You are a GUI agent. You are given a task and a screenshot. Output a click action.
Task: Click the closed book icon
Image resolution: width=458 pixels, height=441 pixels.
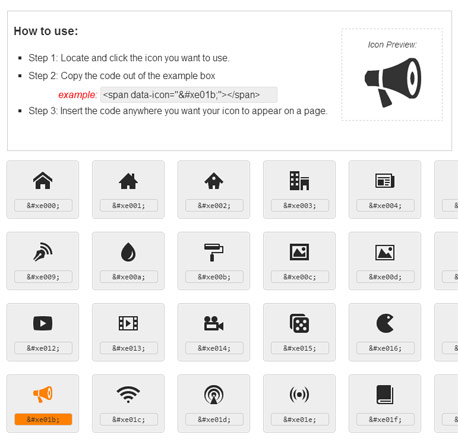pos(385,395)
